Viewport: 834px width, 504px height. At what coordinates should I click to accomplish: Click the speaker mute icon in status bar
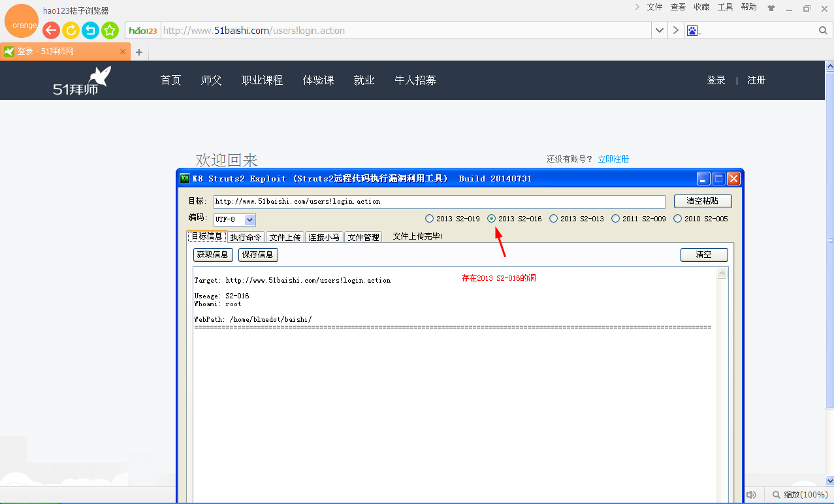tap(751, 495)
